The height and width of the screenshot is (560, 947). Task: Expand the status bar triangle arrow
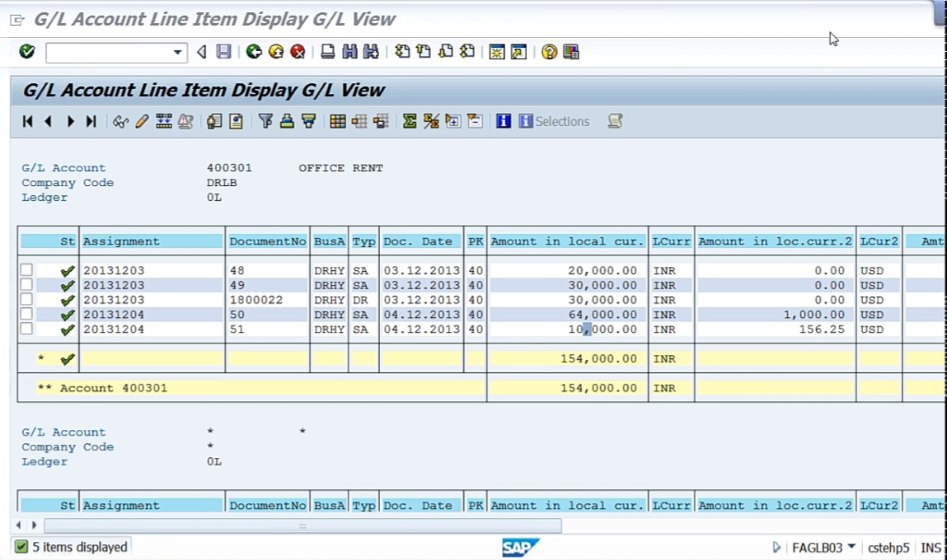point(776,548)
